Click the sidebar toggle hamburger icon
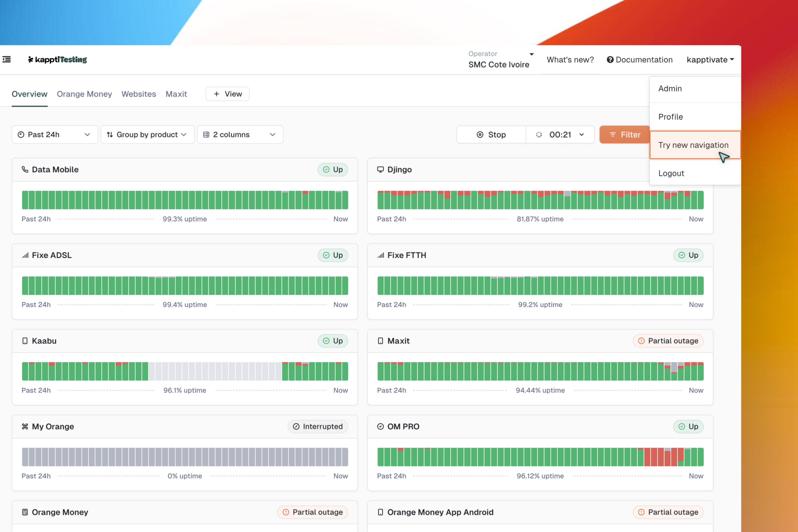 pyautogui.click(x=7, y=60)
